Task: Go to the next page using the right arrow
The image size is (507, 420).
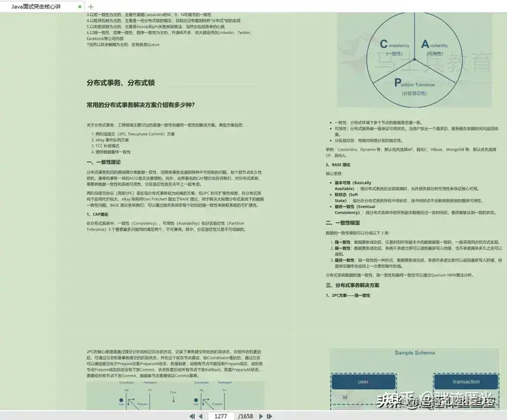Action: pos(261,416)
